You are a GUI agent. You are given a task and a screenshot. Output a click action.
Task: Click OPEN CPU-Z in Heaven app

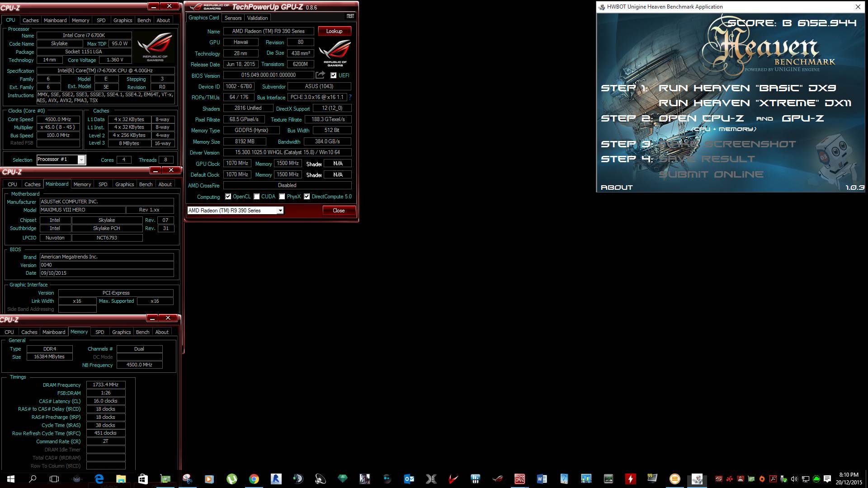(701, 118)
